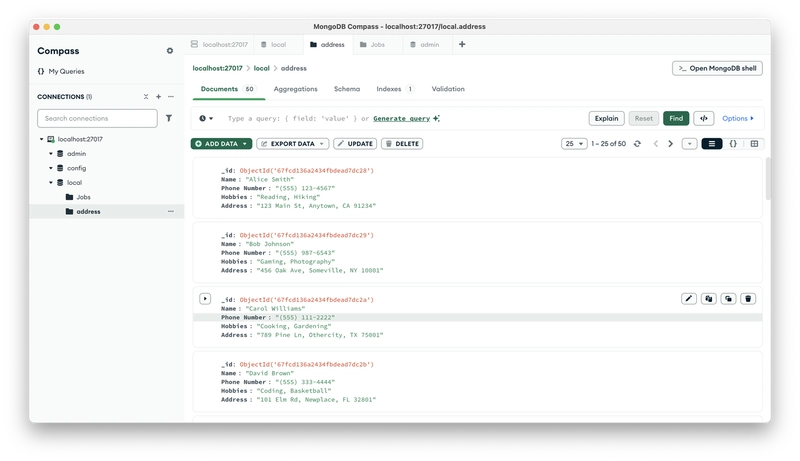Click Open MongoDB shell button
Screen dimensions: 800x461
pyautogui.click(x=717, y=68)
